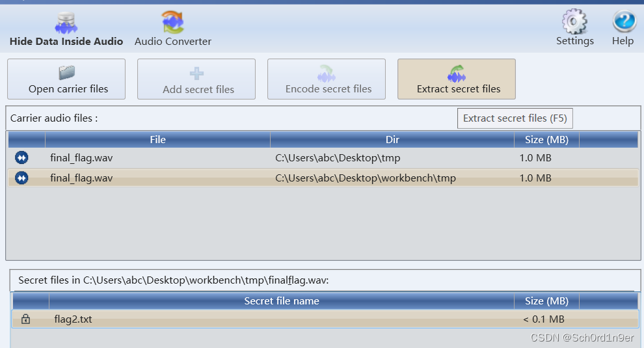Click audio icon of final_flag.wav in workbench\tmp
This screenshot has height=348, width=644.
(21, 178)
